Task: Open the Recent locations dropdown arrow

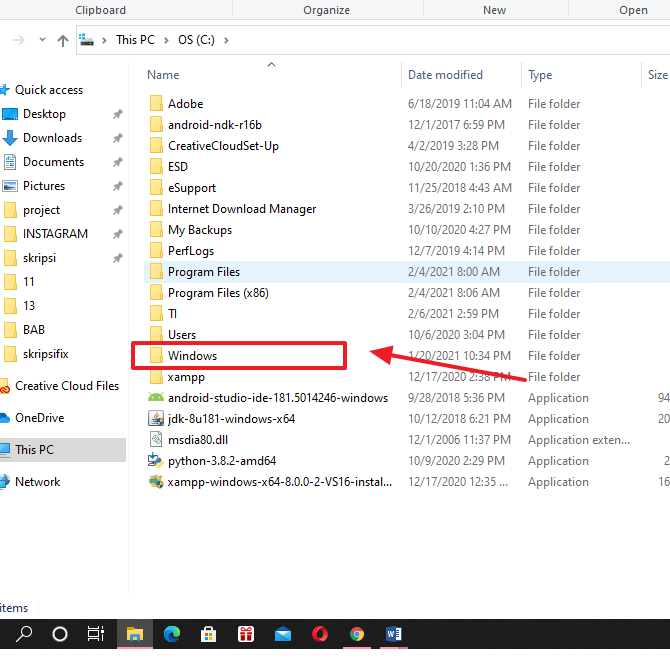Action: (42, 40)
